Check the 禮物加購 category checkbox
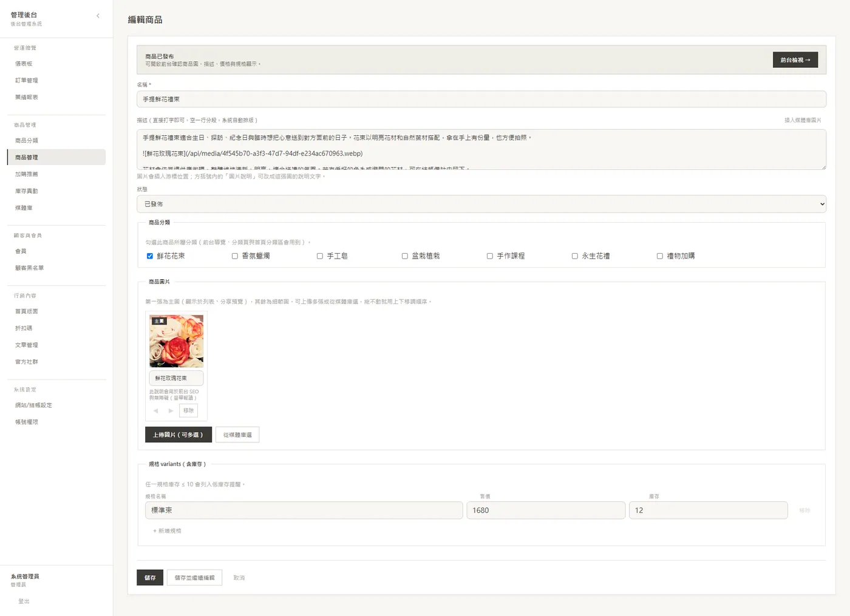 pos(660,256)
